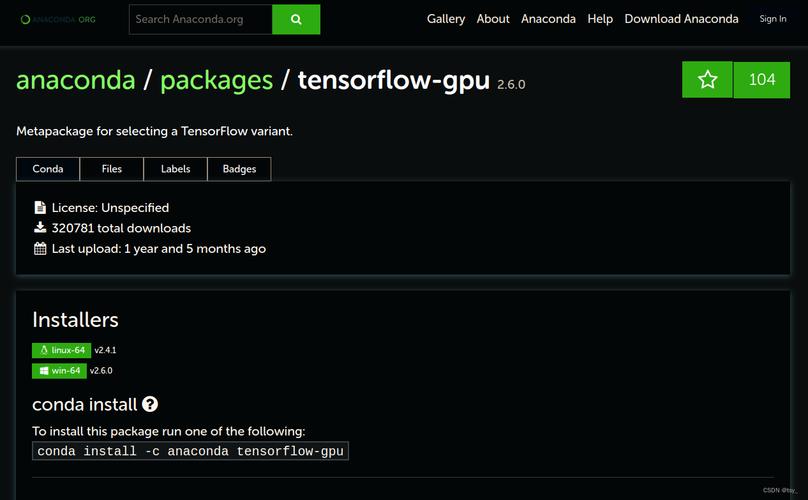
Task: Click the tensorflow-gpu package title
Action: tap(394, 81)
